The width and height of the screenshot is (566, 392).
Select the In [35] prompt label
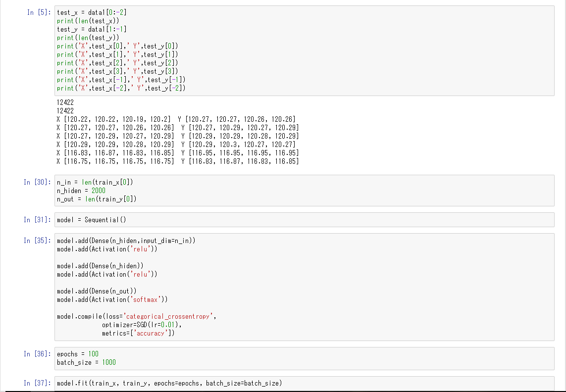[37, 241]
